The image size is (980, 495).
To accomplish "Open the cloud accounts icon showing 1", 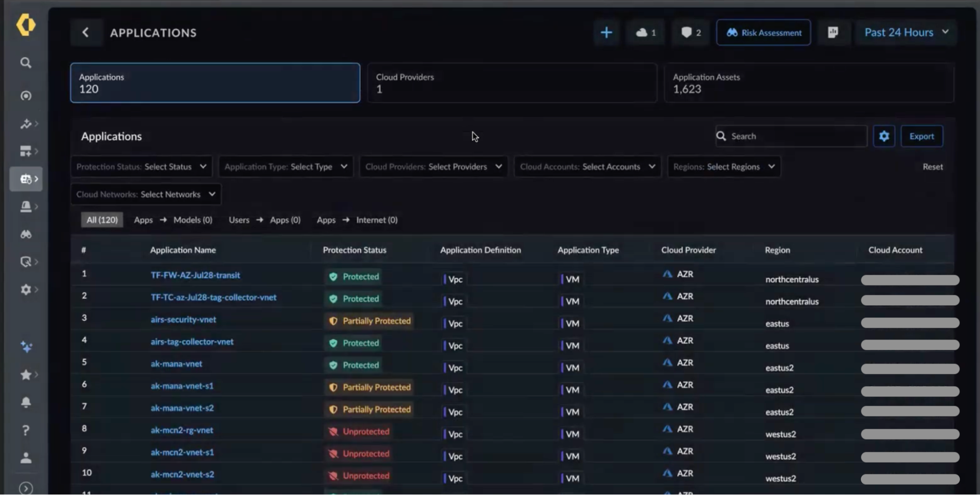I will pyautogui.click(x=646, y=32).
